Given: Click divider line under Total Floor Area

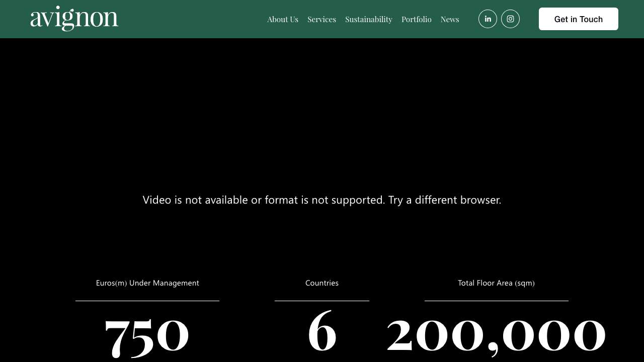Looking at the screenshot, I should click(x=496, y=301).
